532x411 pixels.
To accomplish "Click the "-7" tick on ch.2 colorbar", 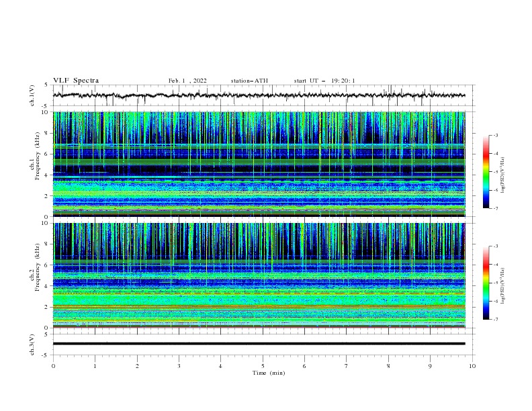I will point(496,319).
